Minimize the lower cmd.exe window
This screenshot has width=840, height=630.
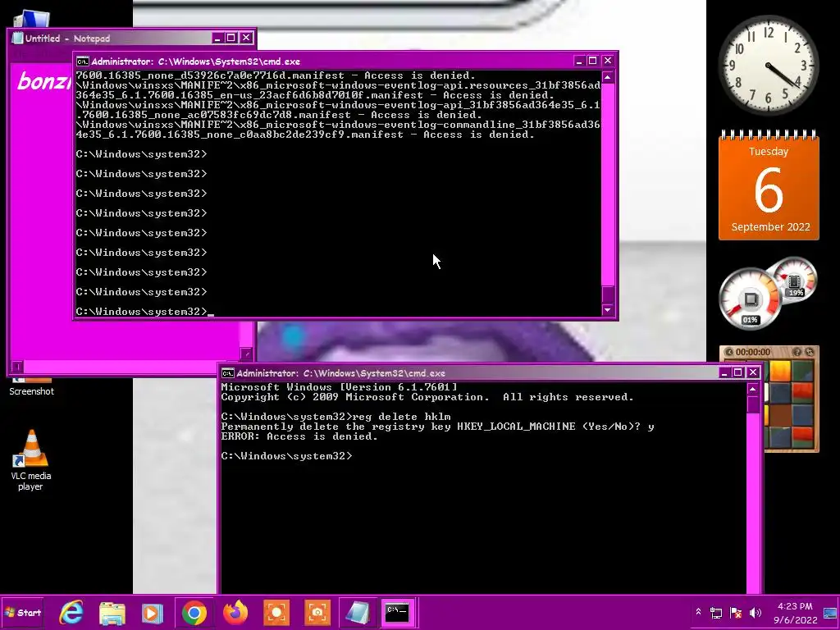pos(724,372)
